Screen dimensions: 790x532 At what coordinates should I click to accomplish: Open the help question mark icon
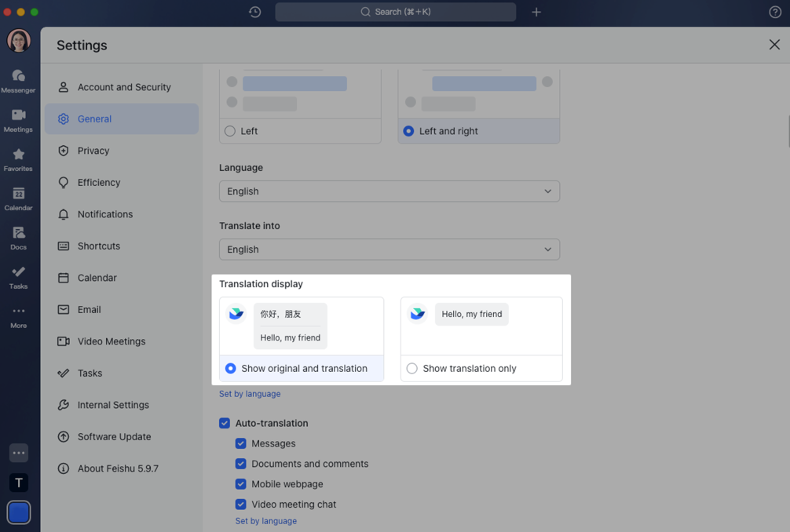(x=775, y=12)
